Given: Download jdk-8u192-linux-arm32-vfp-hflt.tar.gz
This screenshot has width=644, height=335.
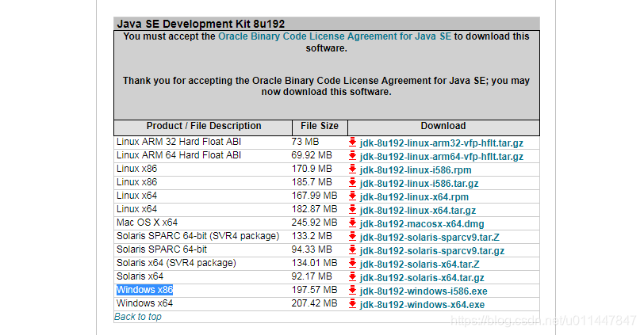Looking at the screenshot, I should pyautogui.click(x=442, y=143).
